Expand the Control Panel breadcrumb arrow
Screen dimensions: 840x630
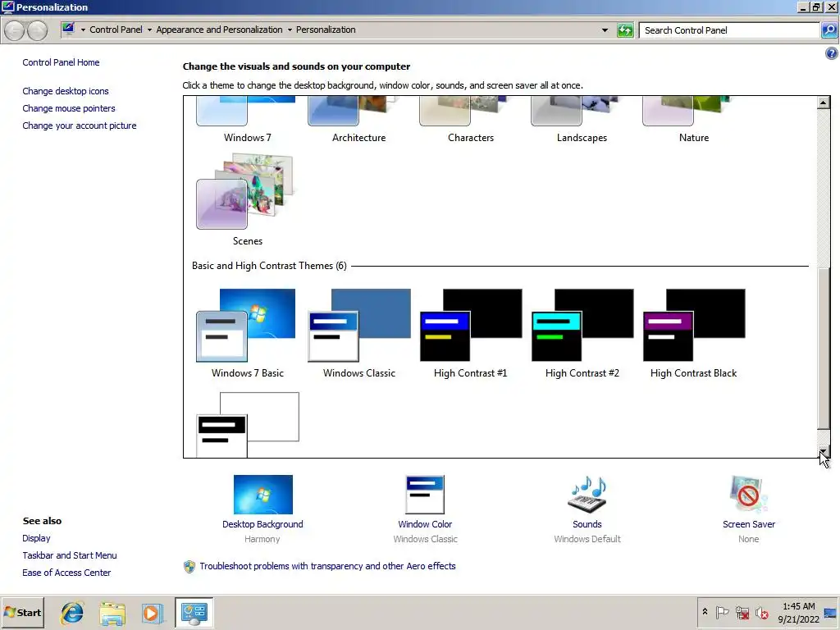click(x=149, y=30)
